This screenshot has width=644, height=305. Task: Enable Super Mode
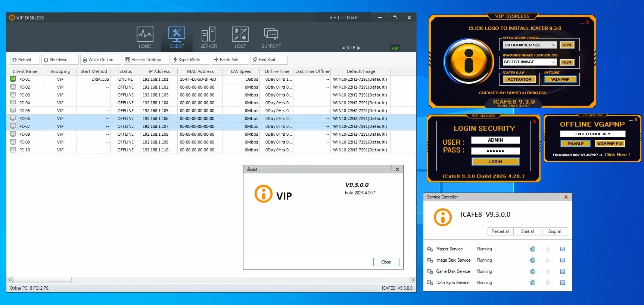point(190,60)
